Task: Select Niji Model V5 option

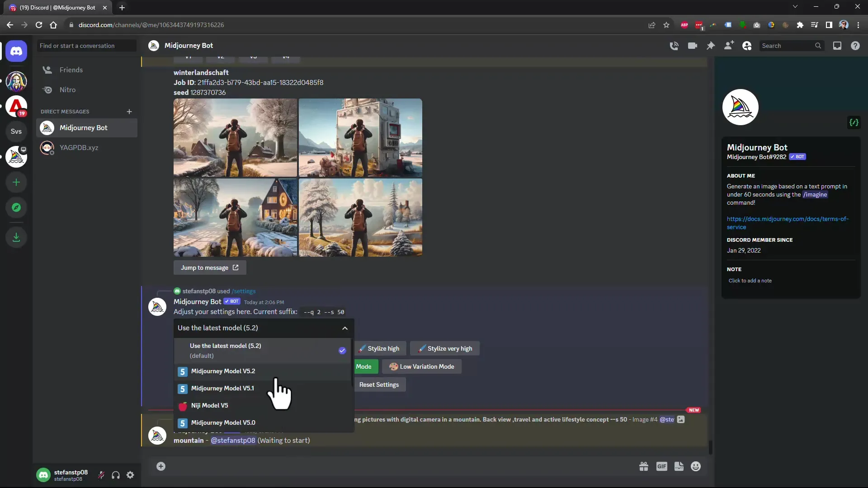Action: click(x=209, y=404)
